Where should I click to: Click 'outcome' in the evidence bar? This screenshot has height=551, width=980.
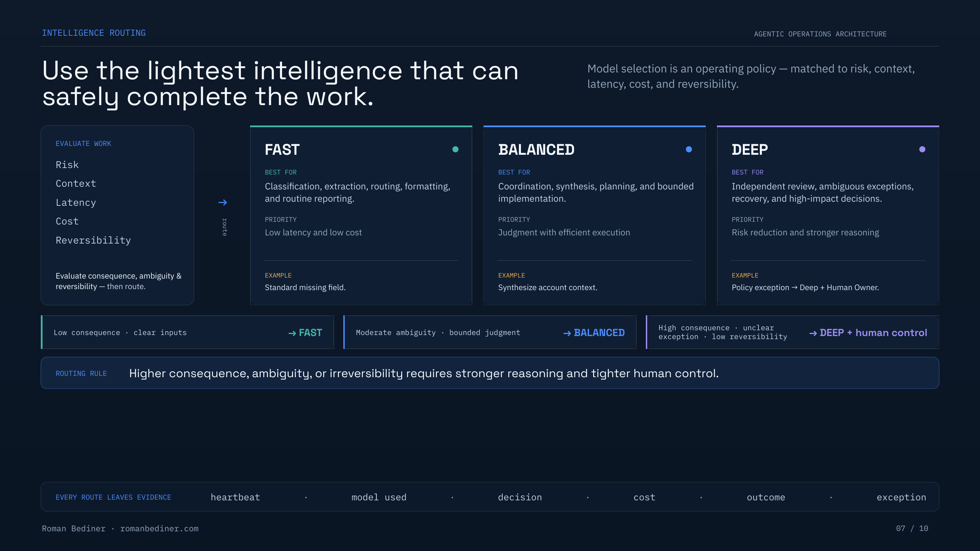pyautogui.click(x=766, y=497)
